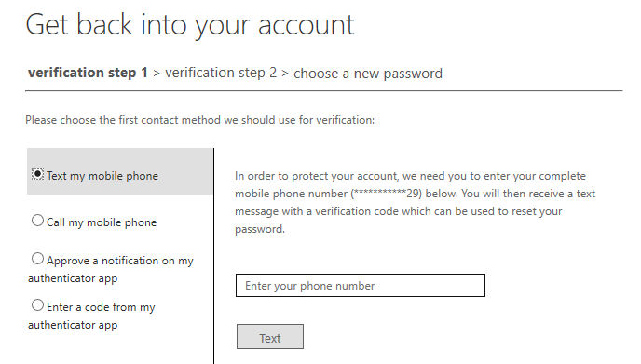Click the 'Call my mobile phone' label text
Screen dimensions: 641x364
pyautogui.click(x=102, y=222)
